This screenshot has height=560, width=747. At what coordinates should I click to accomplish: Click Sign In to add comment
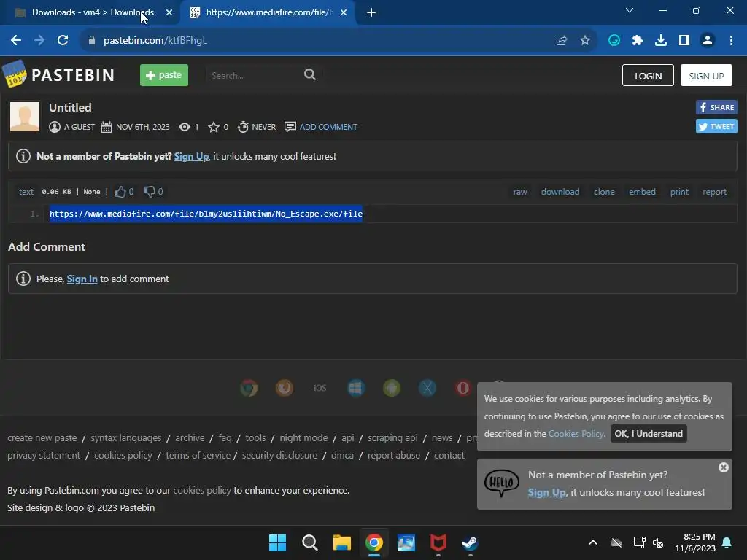coord(82,279)
